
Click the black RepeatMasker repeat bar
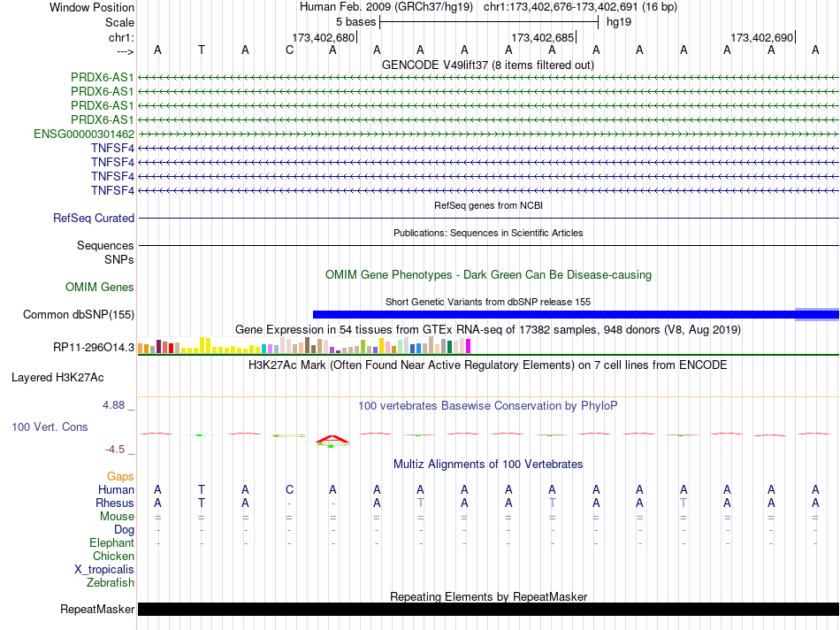pyautogui.click(x=488, y=609)
